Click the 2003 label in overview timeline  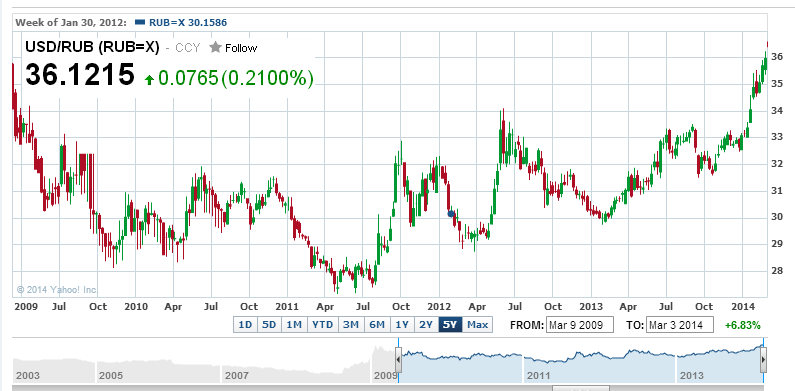28,376
